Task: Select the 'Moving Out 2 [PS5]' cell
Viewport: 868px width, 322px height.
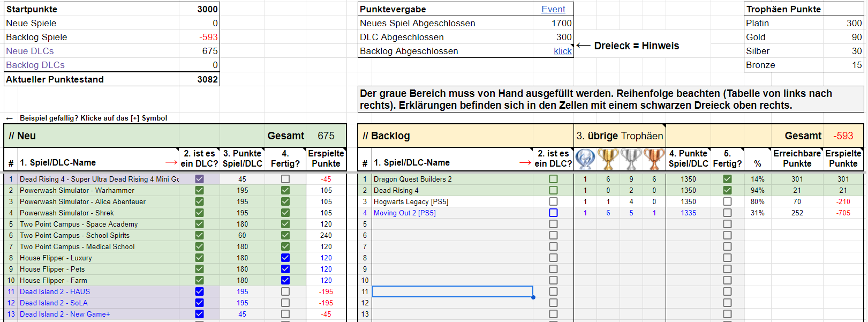Action: tap(404, 213)
